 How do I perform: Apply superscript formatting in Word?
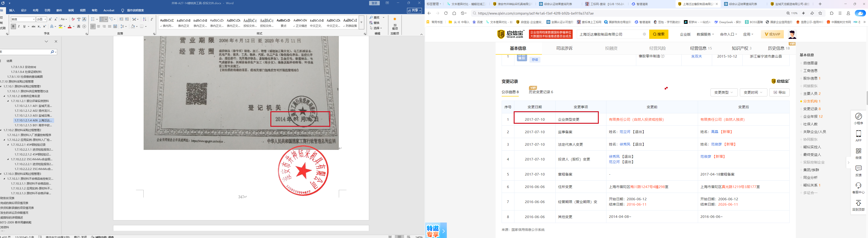(44, 26)
